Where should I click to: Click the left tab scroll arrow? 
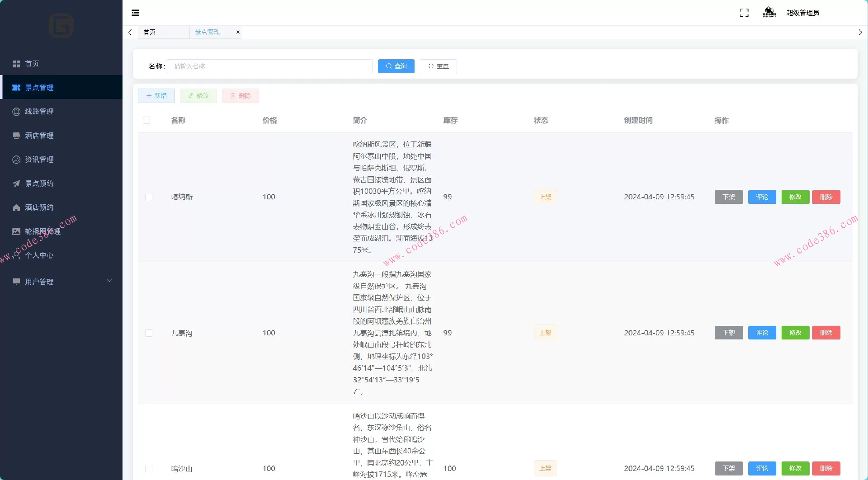130,32
